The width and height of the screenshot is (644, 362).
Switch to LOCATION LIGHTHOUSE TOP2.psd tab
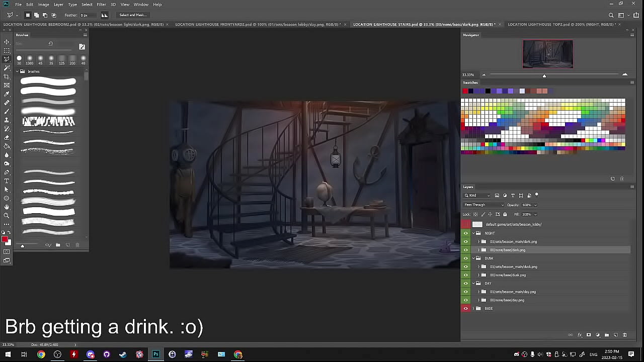pos(562,25)
